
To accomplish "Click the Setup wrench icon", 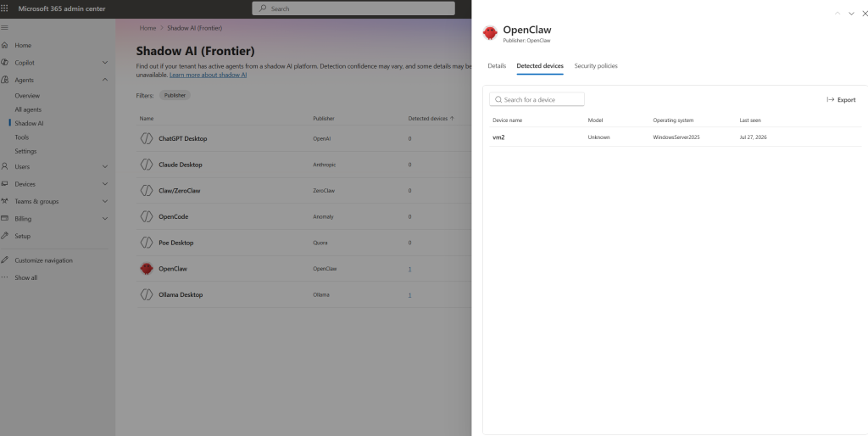I will [x=4, y=236].
